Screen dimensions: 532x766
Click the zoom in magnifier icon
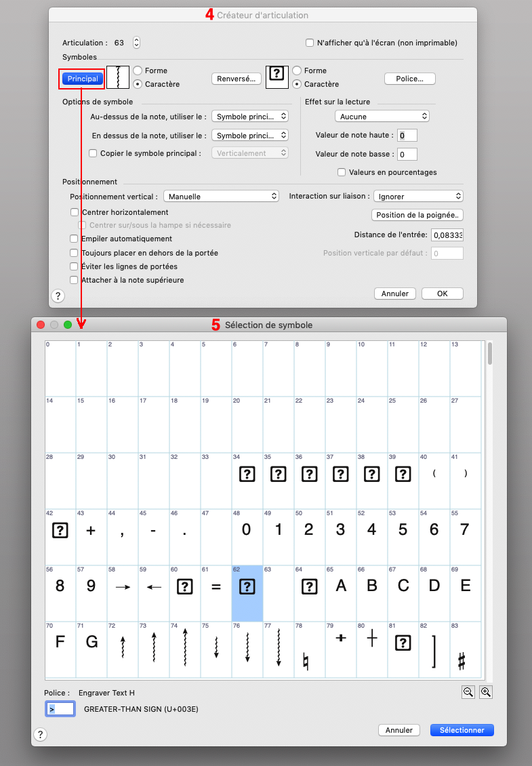tap(486, 692)
